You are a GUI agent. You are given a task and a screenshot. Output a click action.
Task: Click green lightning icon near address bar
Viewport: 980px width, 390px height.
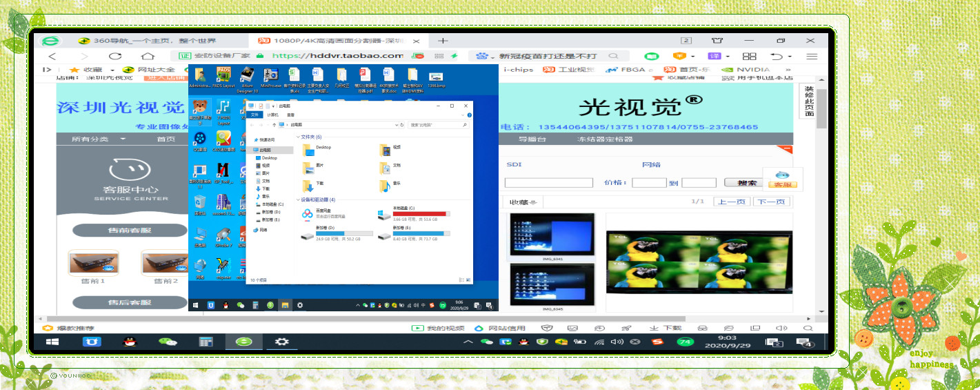[455, 56]
